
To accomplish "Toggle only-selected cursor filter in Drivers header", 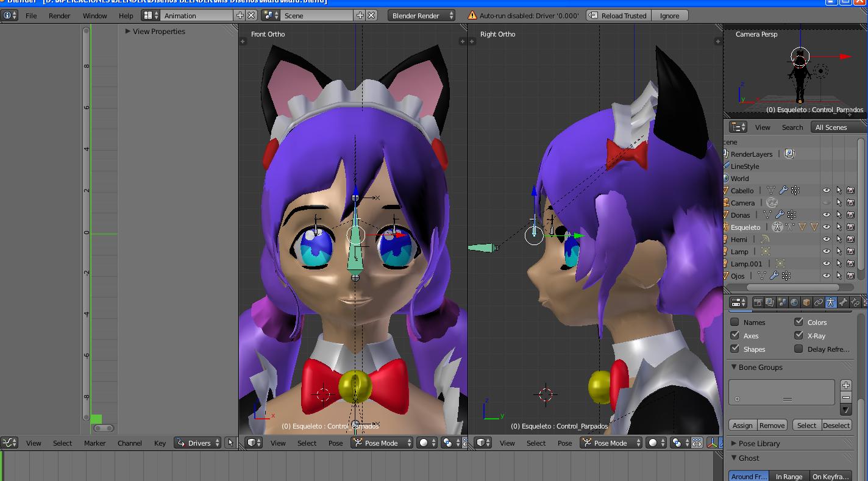I will point(230,443).
